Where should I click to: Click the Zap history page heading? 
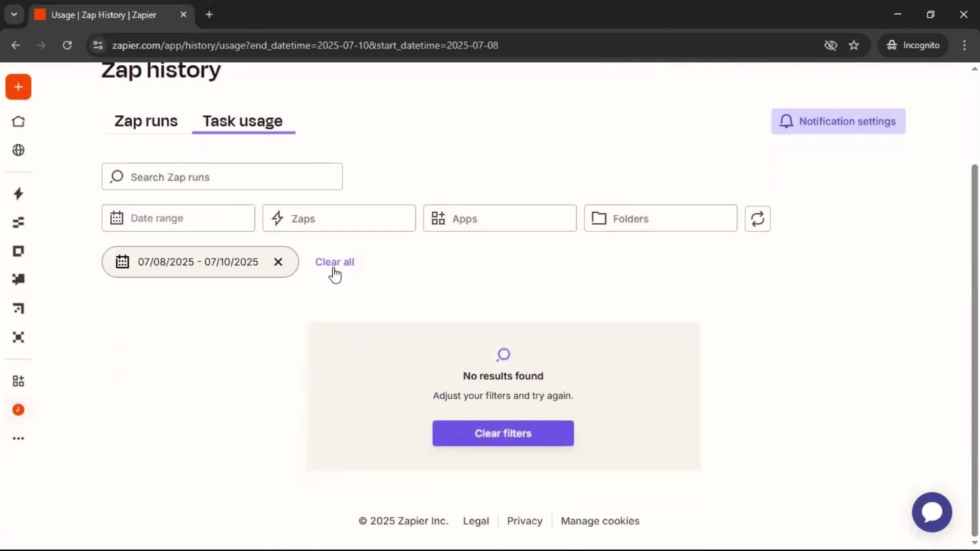point(161,70)
